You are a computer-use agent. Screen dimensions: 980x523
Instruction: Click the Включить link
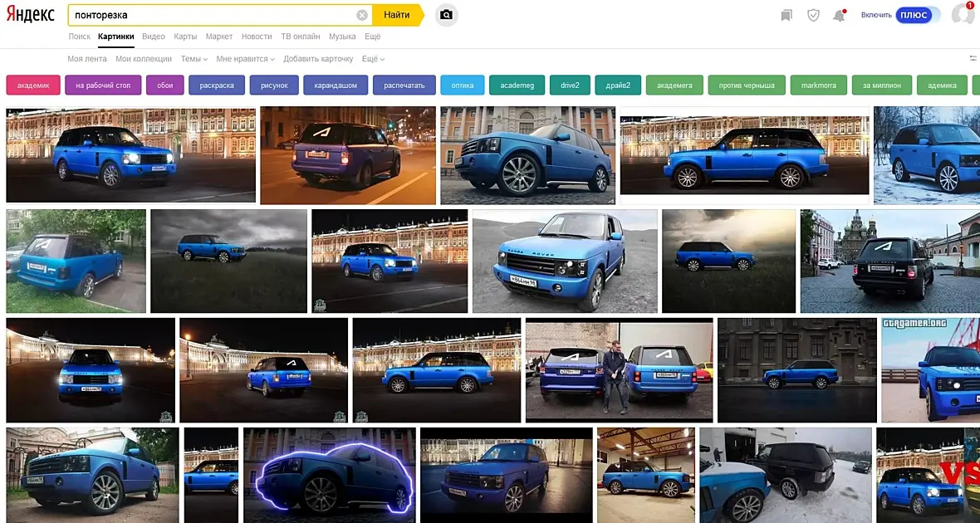click(876, 15)
